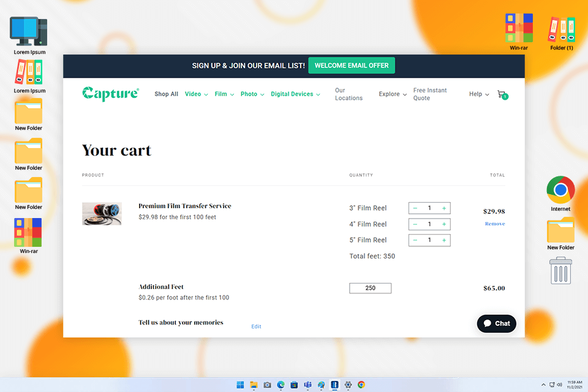The image size is (588, 392).
Task: Click the Your cart heading
Action: 116,151
